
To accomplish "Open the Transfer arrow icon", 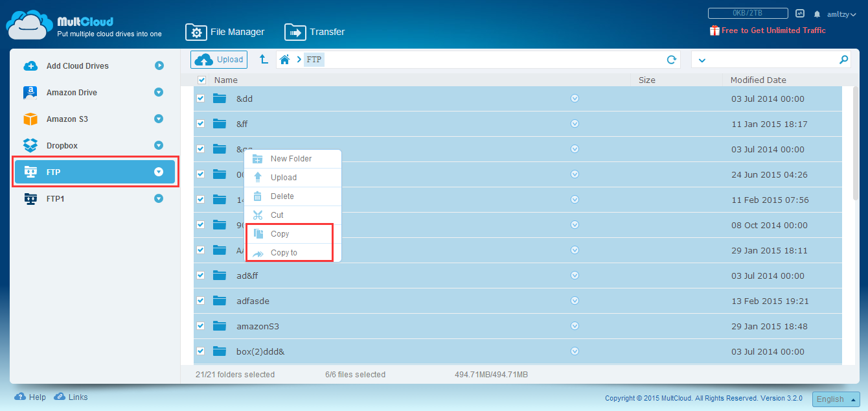I will (295, 32).
